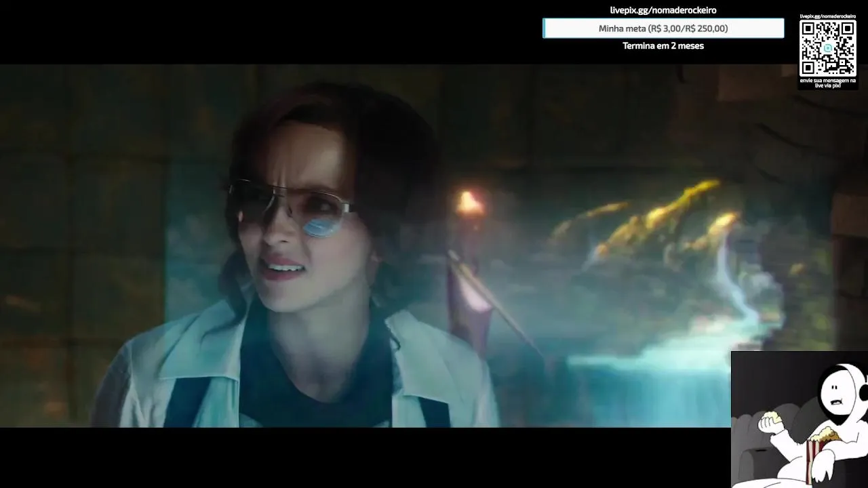Screen dimensions: 868x488
Task: Click the Minha meta donation progress bar
Action: pyautogui.click(x=663, y=28)
